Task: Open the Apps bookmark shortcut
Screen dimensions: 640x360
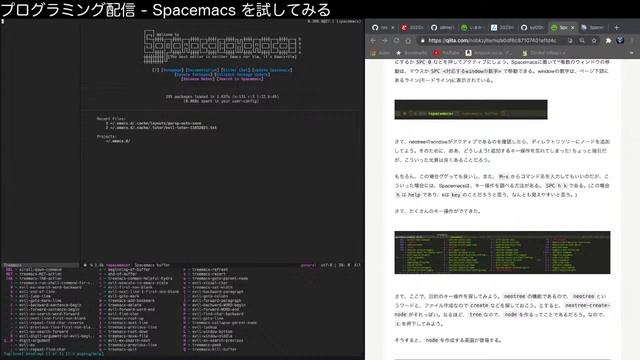Action: [x=380, y=53]
